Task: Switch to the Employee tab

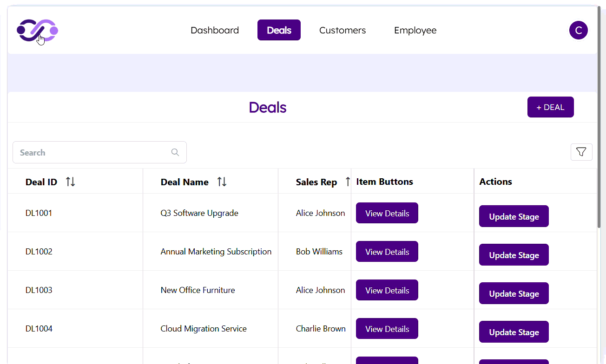Action: tap(415, 30)
